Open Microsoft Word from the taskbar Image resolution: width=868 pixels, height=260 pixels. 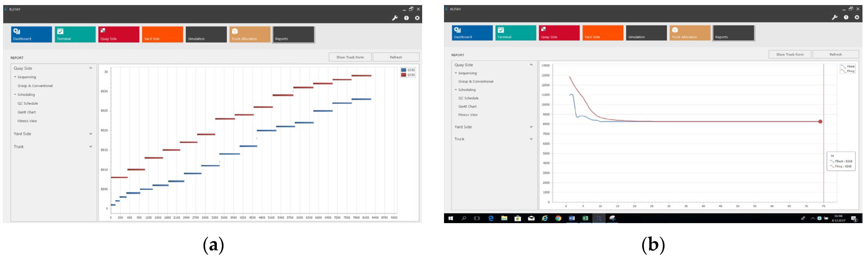(x=572, y=218)
